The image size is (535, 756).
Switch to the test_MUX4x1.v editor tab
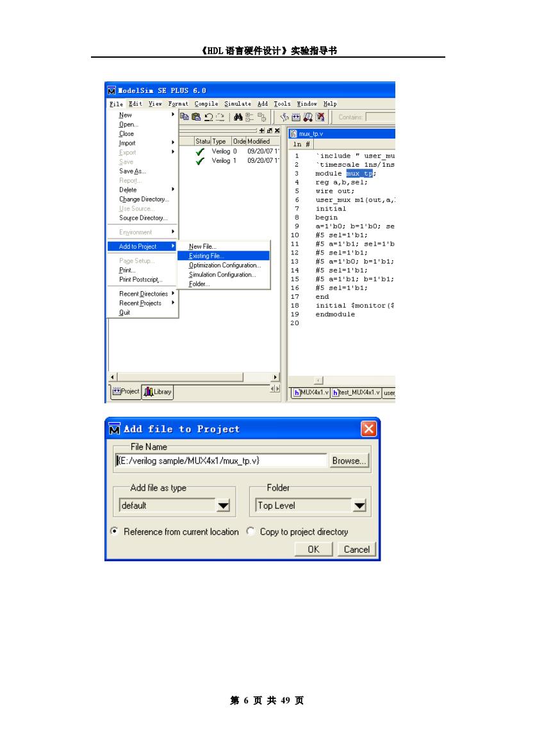[356, 392]
